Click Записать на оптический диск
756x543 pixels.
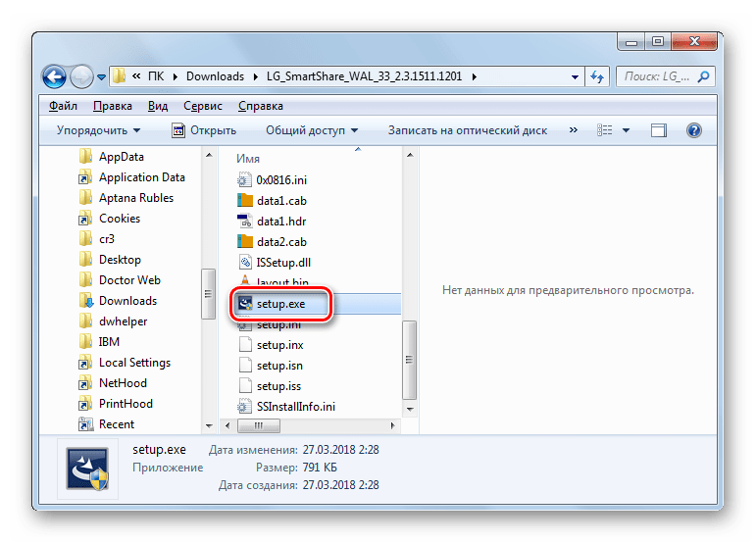pos(467,130)
